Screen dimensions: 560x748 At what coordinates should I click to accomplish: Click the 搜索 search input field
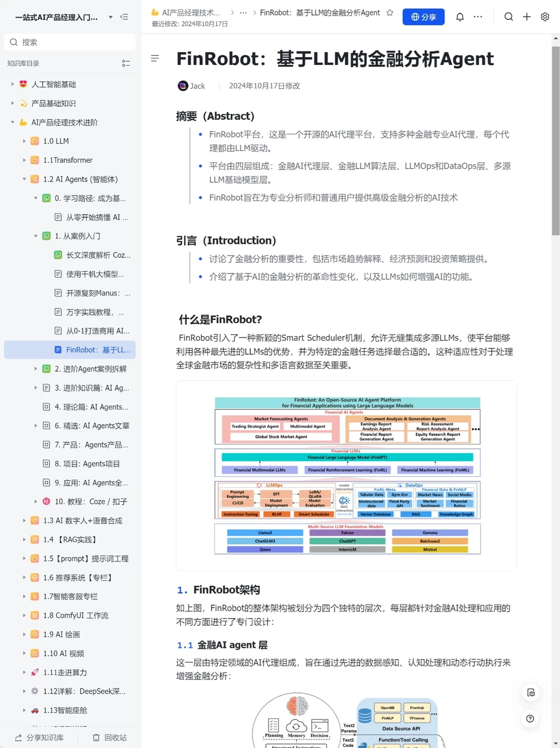click(x=69, y=41)
